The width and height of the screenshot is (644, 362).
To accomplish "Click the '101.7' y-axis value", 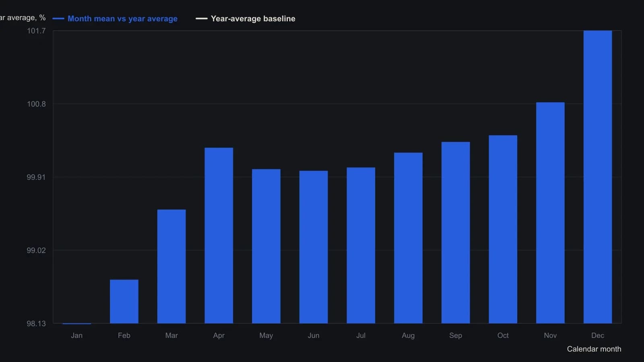I will pyautogui.click(x=36, y=31).
